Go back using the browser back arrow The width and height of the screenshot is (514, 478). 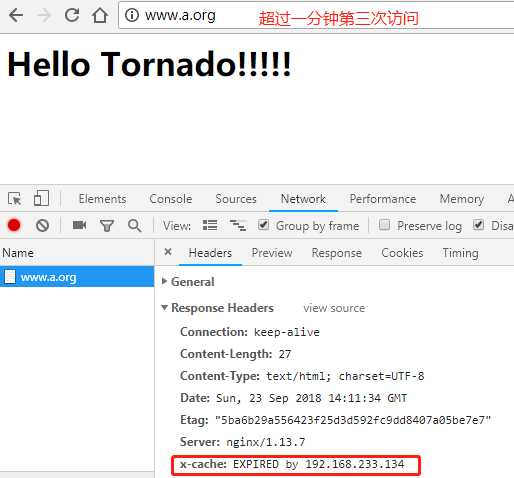(16, 15)
